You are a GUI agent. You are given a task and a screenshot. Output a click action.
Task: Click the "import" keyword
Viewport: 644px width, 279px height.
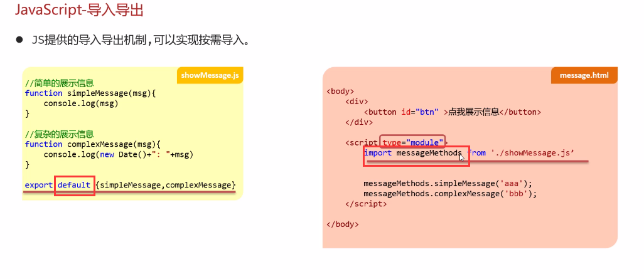378,153
